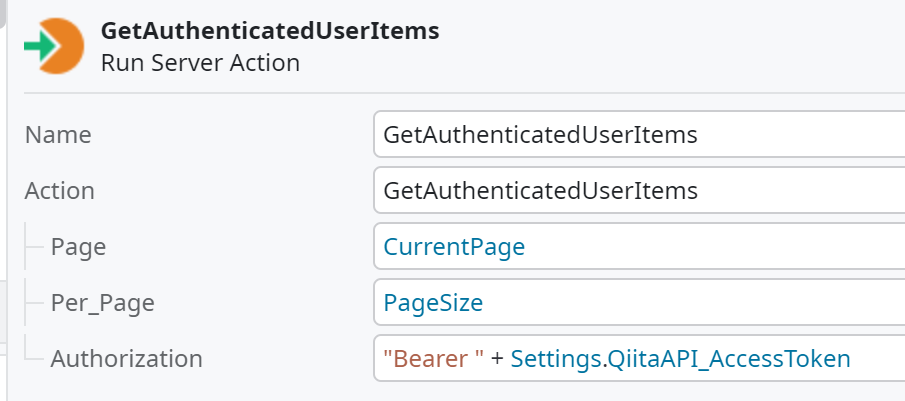This screenshot has height=401, width=905.
Task: Click the Settings keyword in Authorization value
Action: (553, 358)
